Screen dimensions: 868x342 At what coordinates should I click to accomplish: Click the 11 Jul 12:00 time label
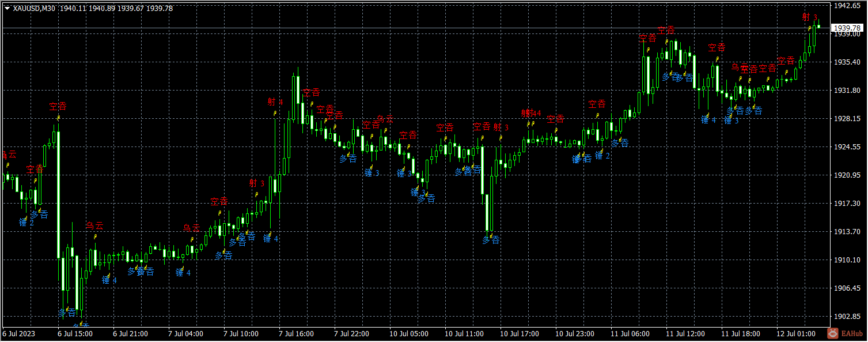tap(685, 334)
